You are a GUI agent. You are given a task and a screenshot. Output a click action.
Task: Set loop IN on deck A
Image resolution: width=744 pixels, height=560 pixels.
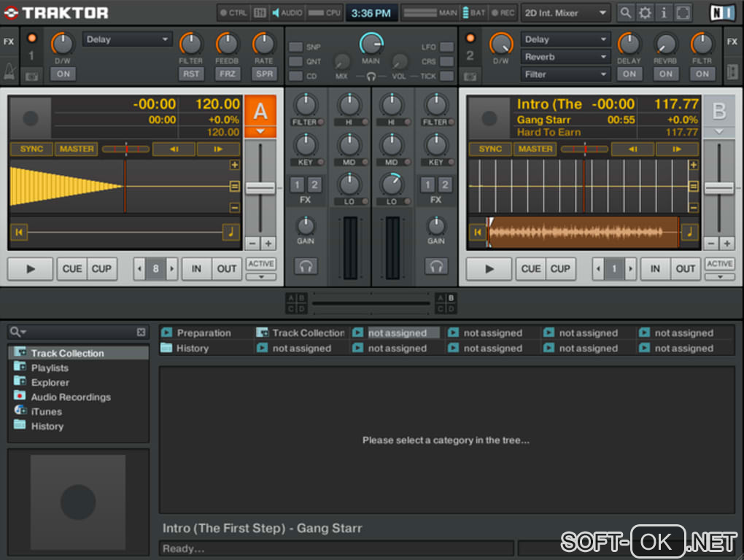196,269
